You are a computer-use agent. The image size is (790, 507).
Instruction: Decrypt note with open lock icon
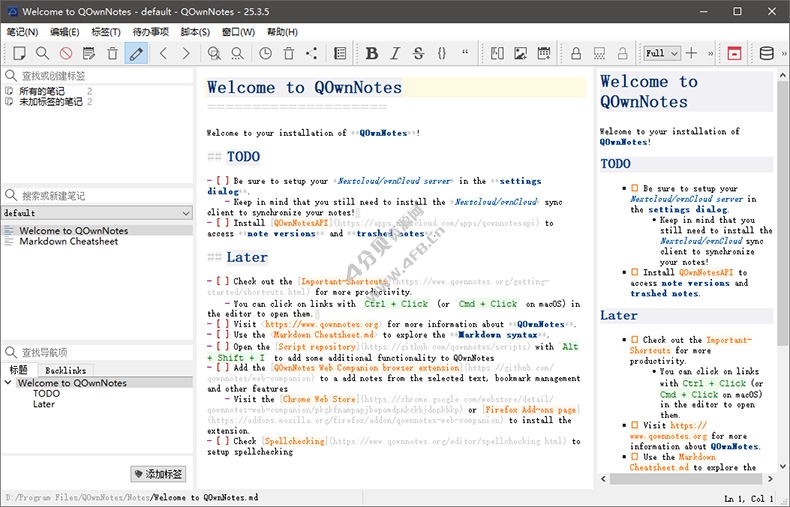click(623, 53)
